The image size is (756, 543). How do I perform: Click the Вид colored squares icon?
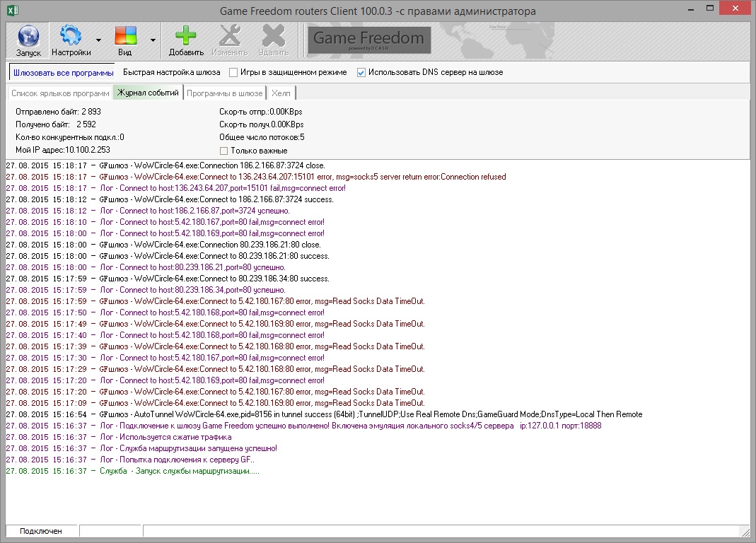point(125,35)
